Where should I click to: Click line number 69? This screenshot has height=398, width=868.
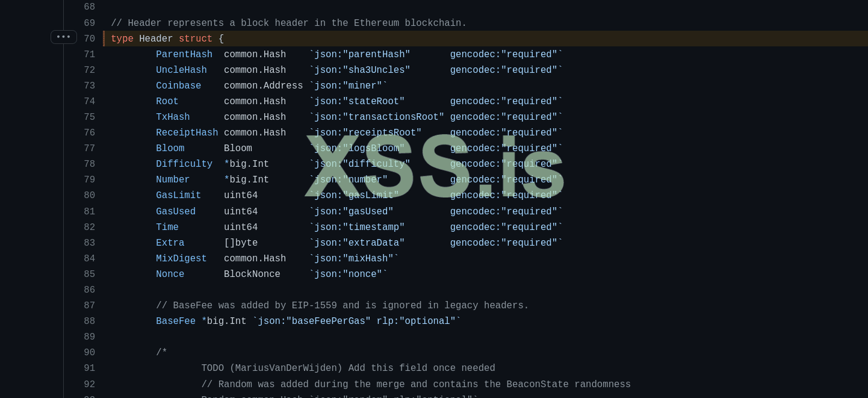[x=89, y=23]
